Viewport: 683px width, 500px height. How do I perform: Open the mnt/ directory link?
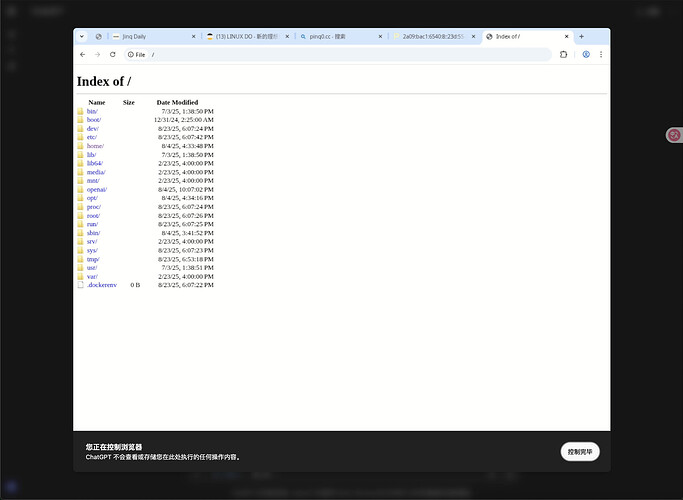(93, 181)
